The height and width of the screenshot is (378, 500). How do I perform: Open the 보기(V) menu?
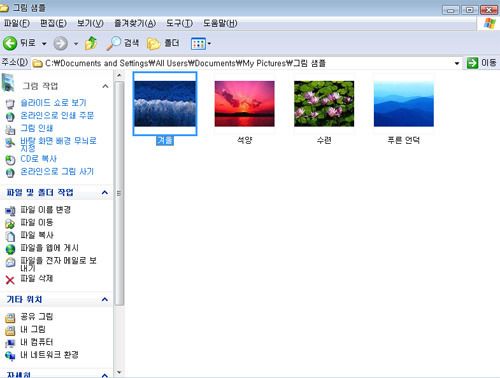click(x=90, y=23)
